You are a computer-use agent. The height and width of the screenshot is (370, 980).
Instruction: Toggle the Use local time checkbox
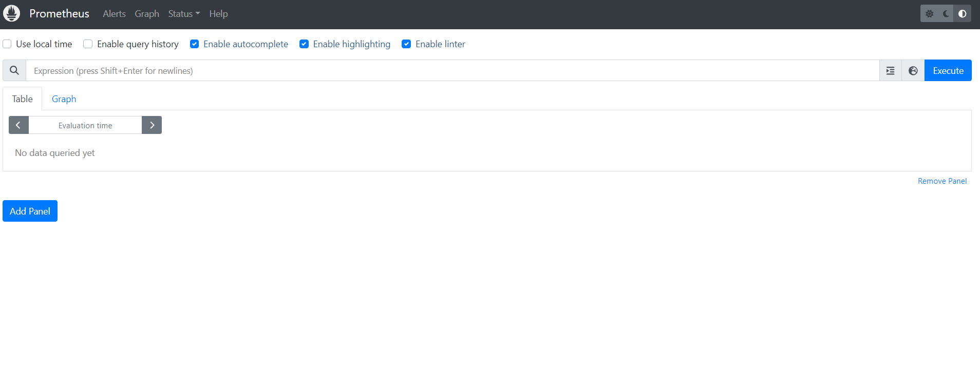7,44
